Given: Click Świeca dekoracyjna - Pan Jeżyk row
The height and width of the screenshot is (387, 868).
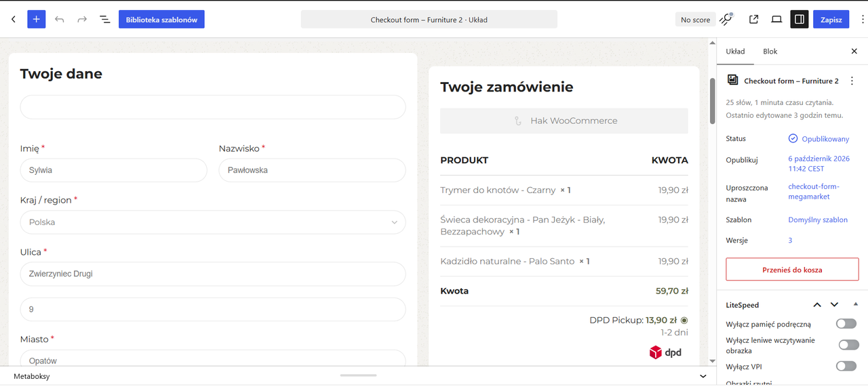Looking at the screenshot, I should [x=564, y=226].
